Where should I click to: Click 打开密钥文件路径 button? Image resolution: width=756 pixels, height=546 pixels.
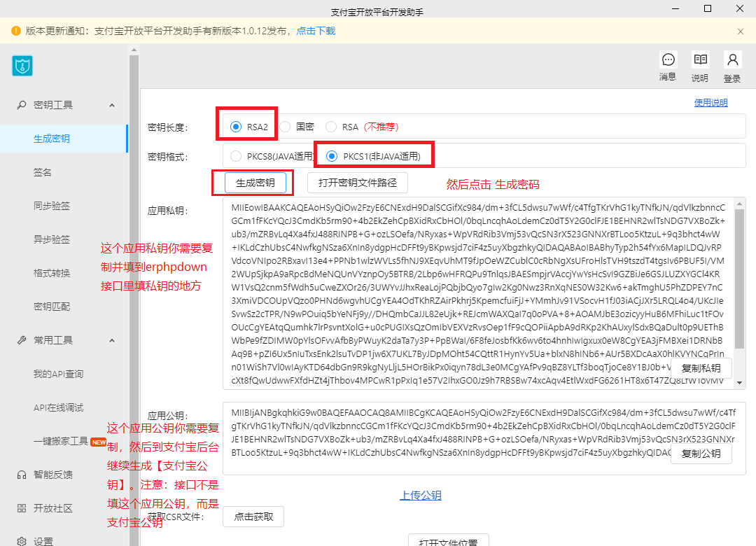pos(358,183)
